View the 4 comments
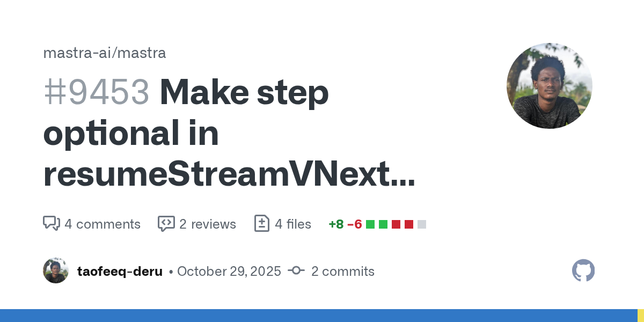This screenshot has width=644, height=322. click(x=102, y=224)
